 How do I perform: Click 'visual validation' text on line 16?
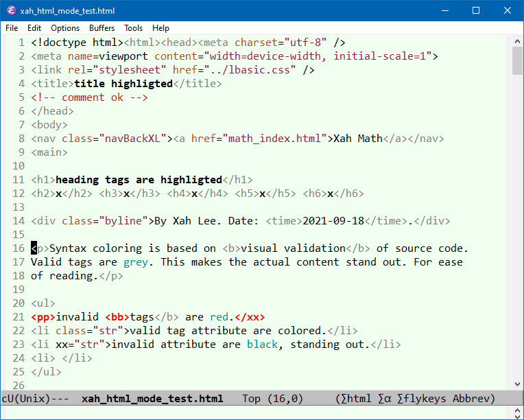click(x=293, y=248)
